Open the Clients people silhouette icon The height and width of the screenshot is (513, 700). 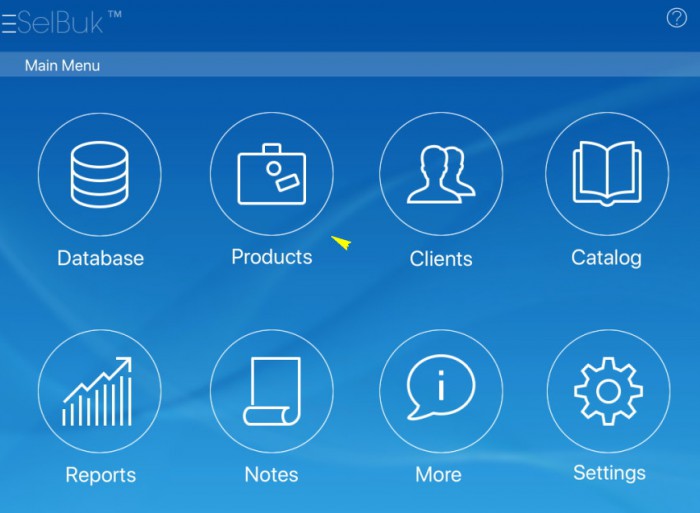[441, 174]
